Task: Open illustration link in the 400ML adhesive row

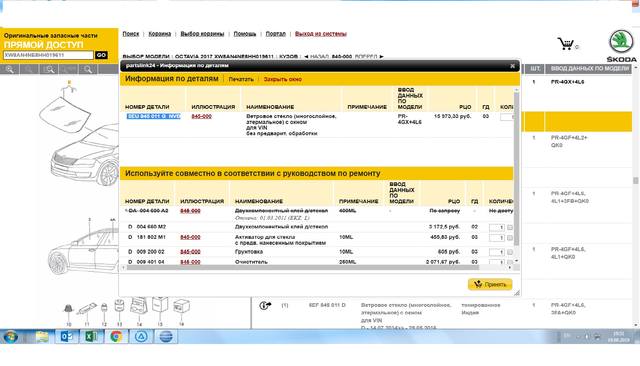Action: 190,211
